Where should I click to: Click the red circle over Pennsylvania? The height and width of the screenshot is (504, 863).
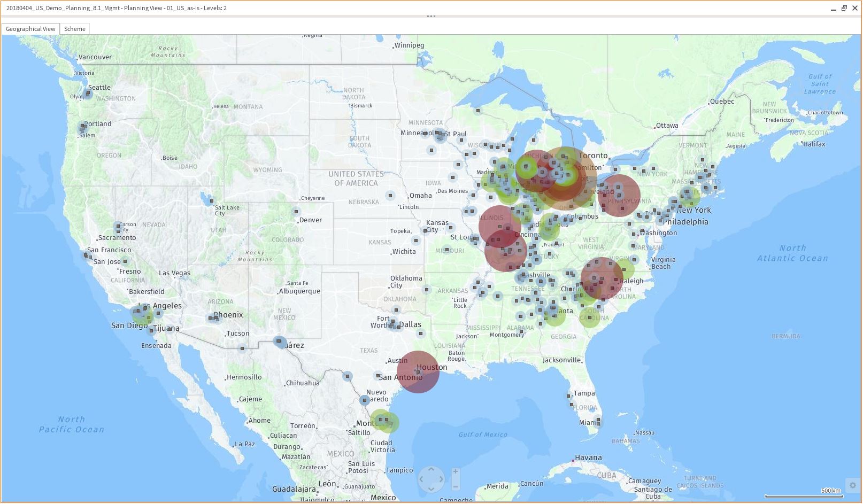point(619,196)
